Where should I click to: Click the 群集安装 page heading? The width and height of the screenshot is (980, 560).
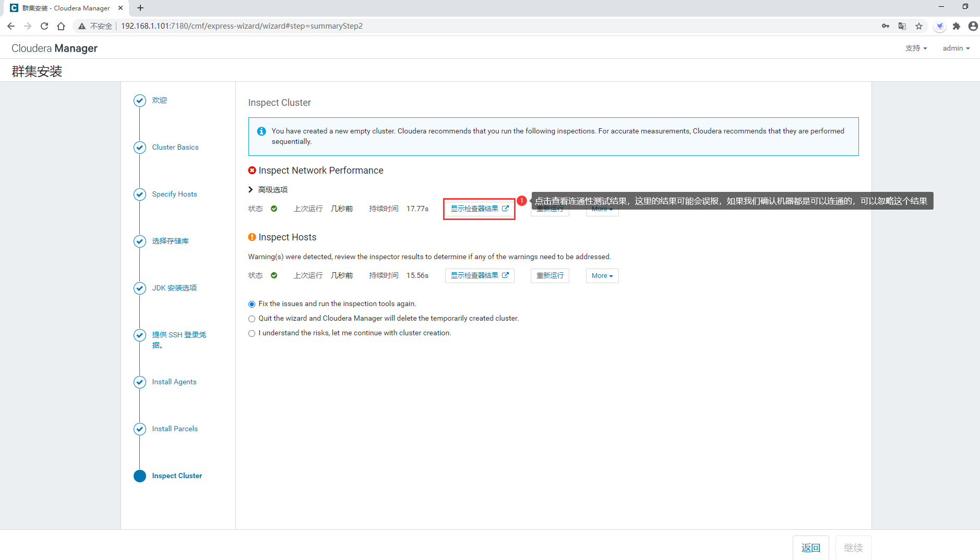click(37, 71)
